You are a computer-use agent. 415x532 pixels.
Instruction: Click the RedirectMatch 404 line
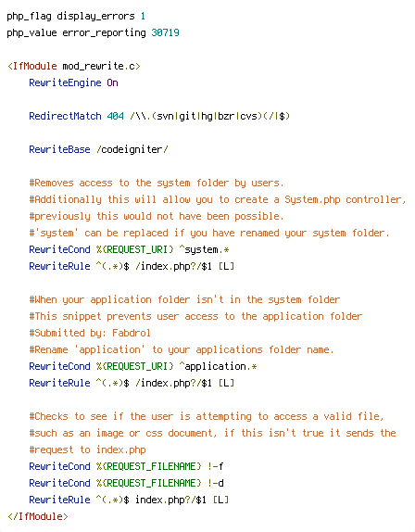(159, 116)
